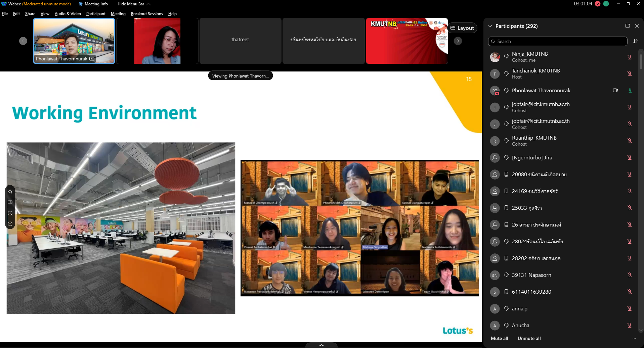644x348 pixels.
Task: Open the Audio & Video menu
Action: [68, 14]
